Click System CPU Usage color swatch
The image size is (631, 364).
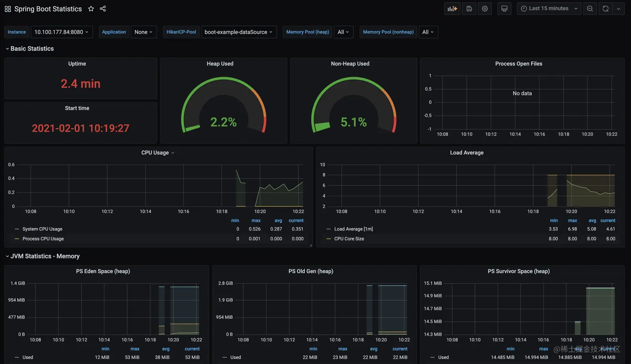(x=17, y=229)
